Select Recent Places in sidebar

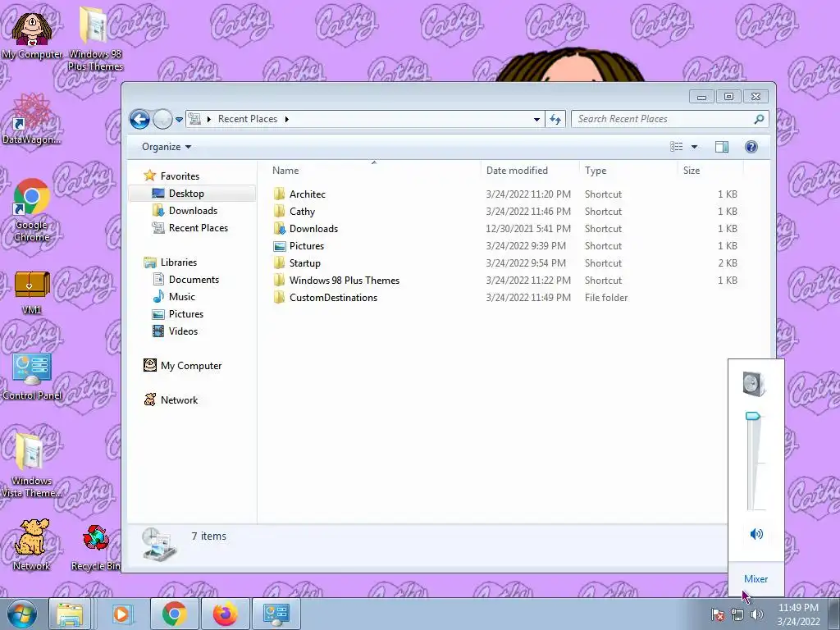[189, 228]
